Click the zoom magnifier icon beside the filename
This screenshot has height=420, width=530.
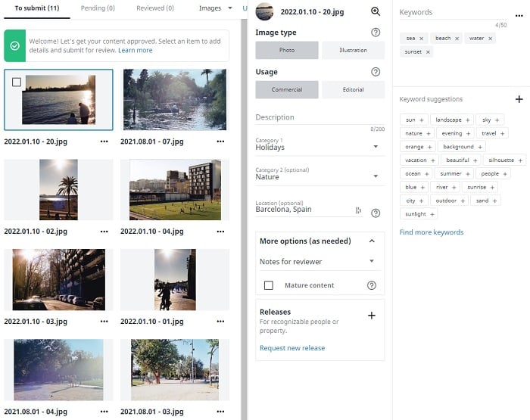click(x=376, y=11)
